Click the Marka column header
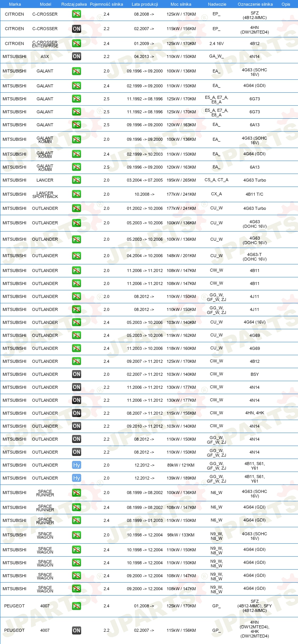 [x=15, y=4]
